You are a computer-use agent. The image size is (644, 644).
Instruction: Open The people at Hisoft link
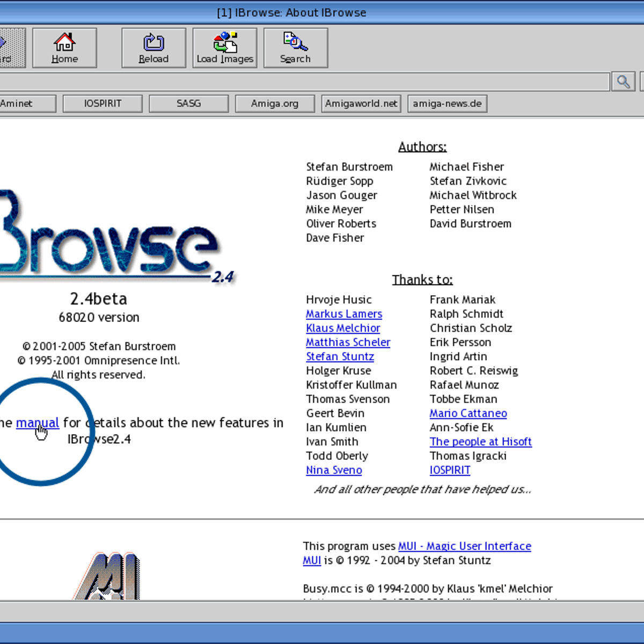[x=480, y=441]
